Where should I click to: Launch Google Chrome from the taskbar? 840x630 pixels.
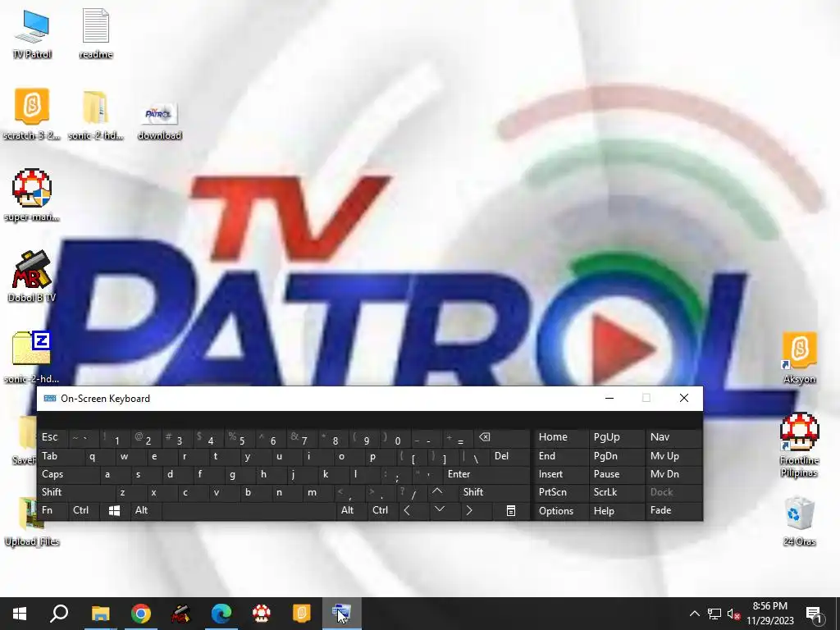[141, 614]
